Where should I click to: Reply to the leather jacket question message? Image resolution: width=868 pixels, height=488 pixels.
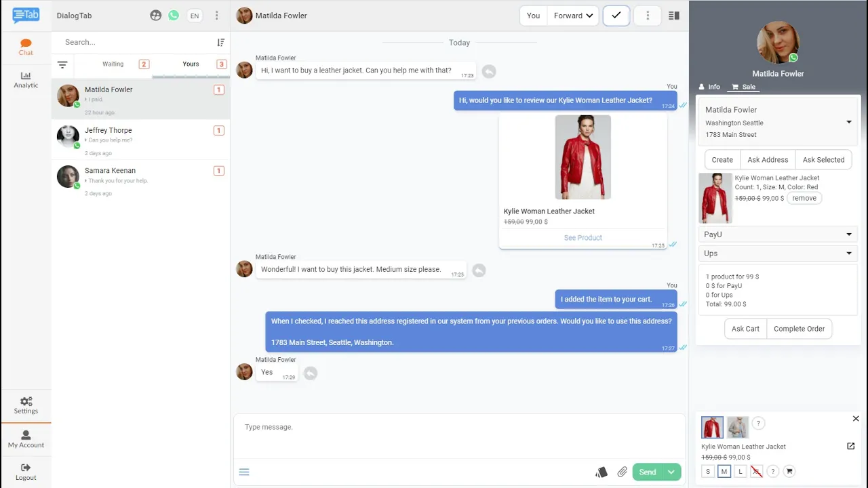pos(489,71)
